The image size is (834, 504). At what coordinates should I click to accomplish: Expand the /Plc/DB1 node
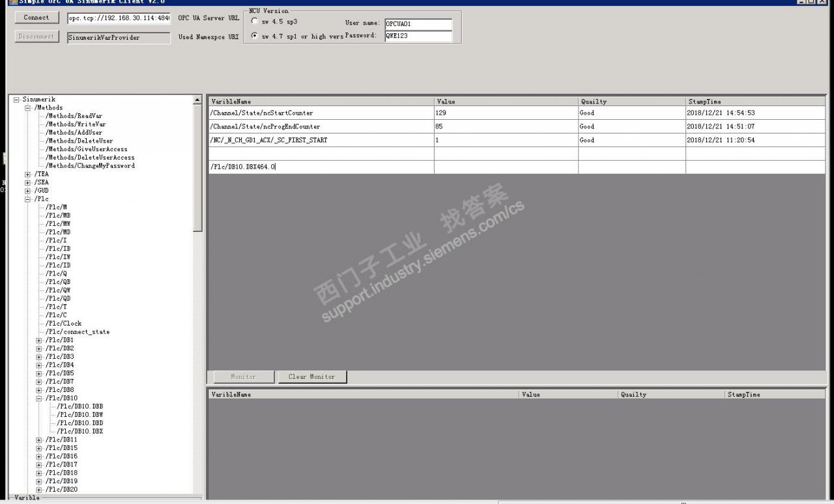coord(39,341)
